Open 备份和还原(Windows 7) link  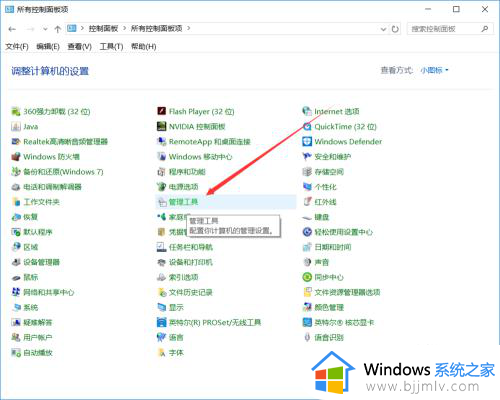coord(63,172)
